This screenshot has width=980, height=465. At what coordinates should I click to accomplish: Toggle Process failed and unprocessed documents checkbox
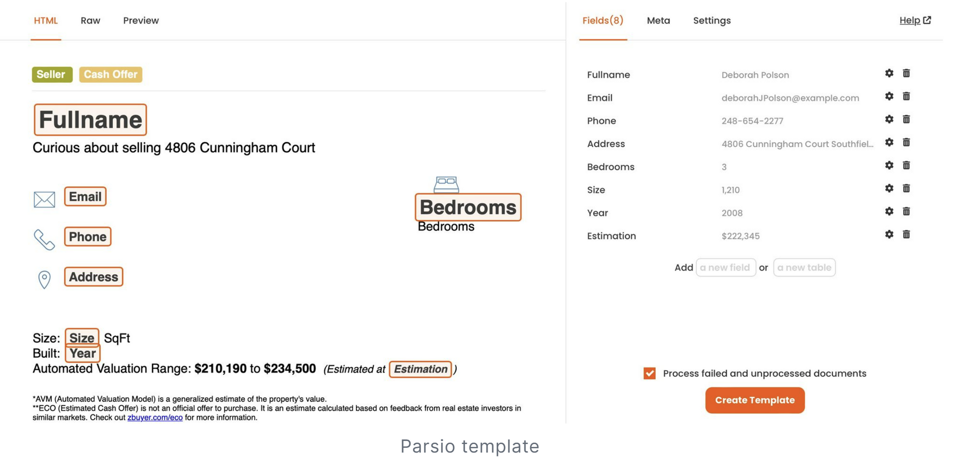pyautogui.click(x=649, y=373)
